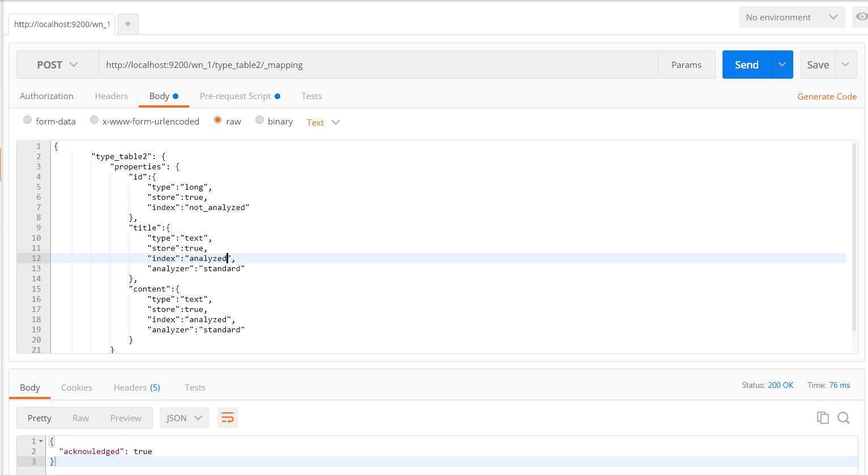Click the "acknowledged": true response line
This screenshot has height=475, width=868.
click(105, 451)
